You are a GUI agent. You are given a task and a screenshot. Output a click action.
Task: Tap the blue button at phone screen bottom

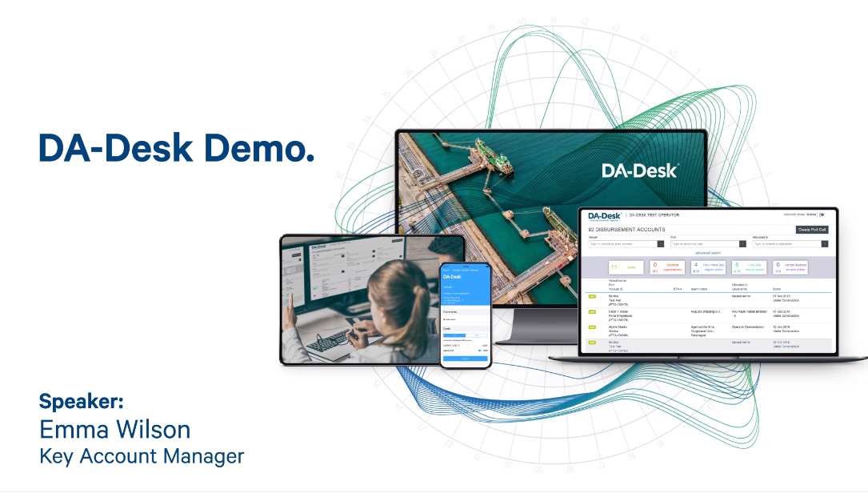pos(465,359)
